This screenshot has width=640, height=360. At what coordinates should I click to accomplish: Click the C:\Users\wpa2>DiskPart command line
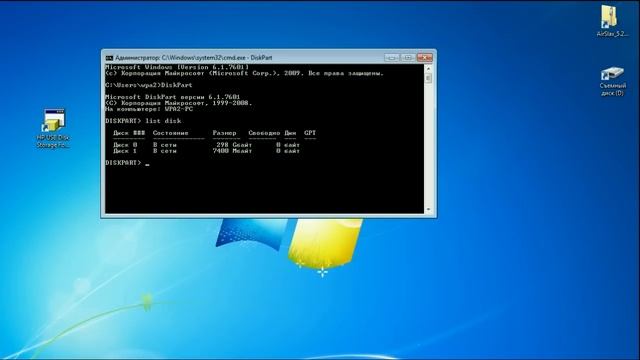point(149,85)
